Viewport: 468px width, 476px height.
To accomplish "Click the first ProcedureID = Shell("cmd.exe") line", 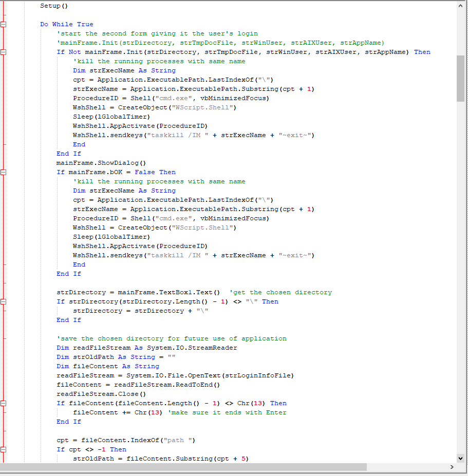I will tap(171, 99).
